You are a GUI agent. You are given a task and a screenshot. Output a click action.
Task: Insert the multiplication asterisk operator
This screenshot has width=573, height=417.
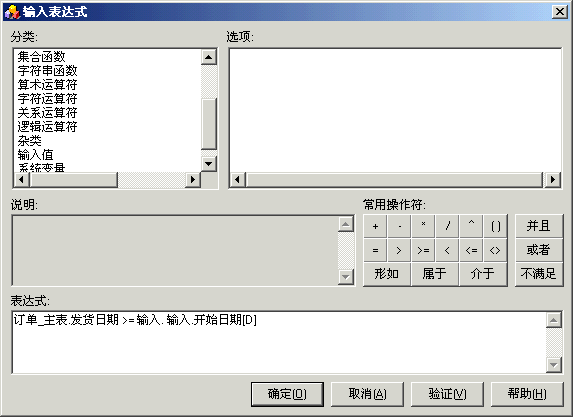click(423, 226)
